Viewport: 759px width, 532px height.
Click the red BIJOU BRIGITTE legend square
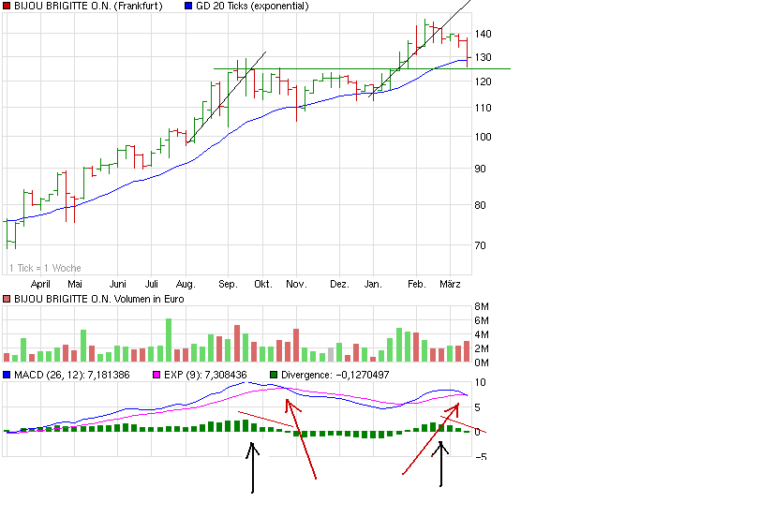(7, 6)
